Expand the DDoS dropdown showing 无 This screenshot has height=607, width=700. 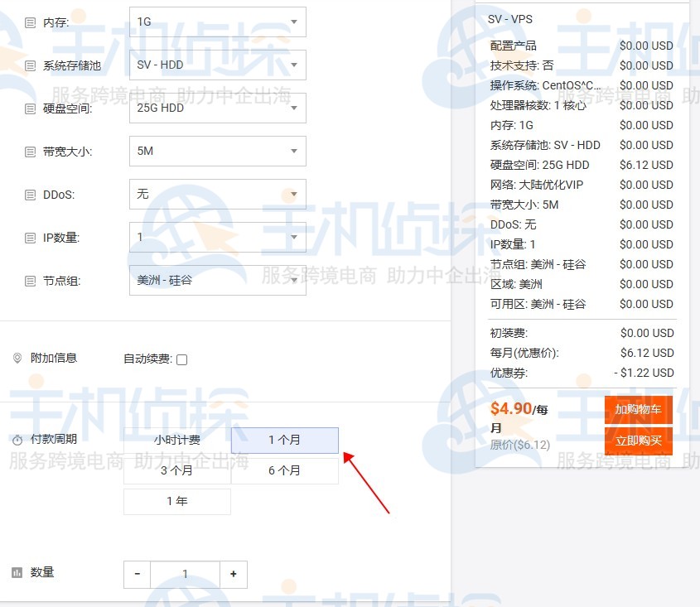pyautogui.click(x=217, y=195)
